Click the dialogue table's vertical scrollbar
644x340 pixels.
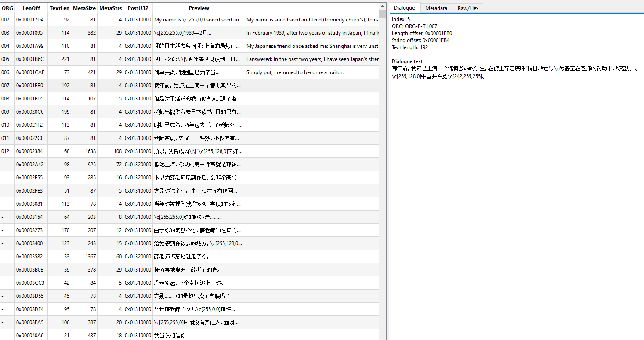(x=382, y=171)
